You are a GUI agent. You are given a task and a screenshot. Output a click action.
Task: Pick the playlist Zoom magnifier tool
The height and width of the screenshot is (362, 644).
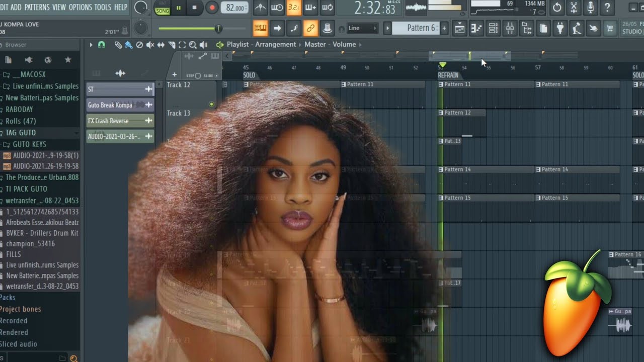coord(193,45)
